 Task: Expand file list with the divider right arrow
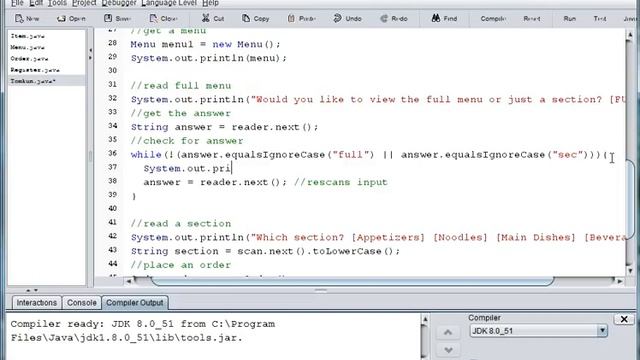pos(90,58)
